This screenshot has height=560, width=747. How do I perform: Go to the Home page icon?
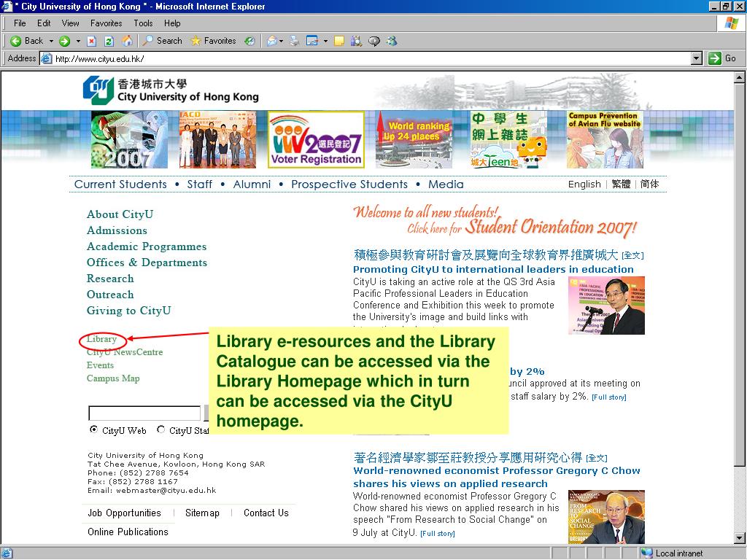point(127,41)
